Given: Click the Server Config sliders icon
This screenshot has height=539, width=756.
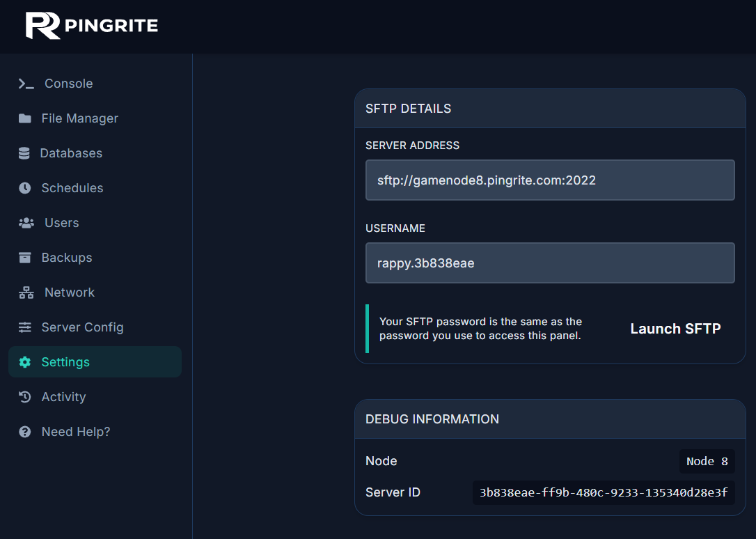Looking at the screenshot, I should [x=26, y=327].
